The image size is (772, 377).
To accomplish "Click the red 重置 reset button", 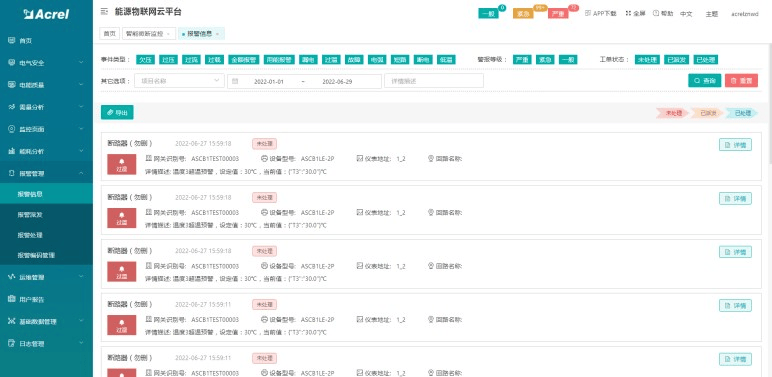I will point(741,81).
